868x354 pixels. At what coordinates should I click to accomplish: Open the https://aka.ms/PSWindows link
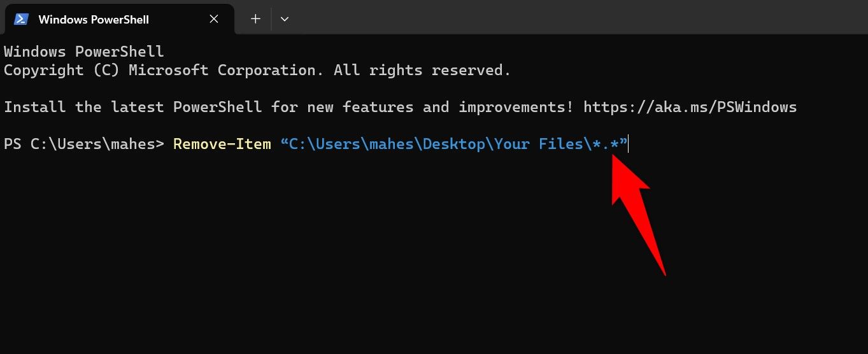pos(690,107)
